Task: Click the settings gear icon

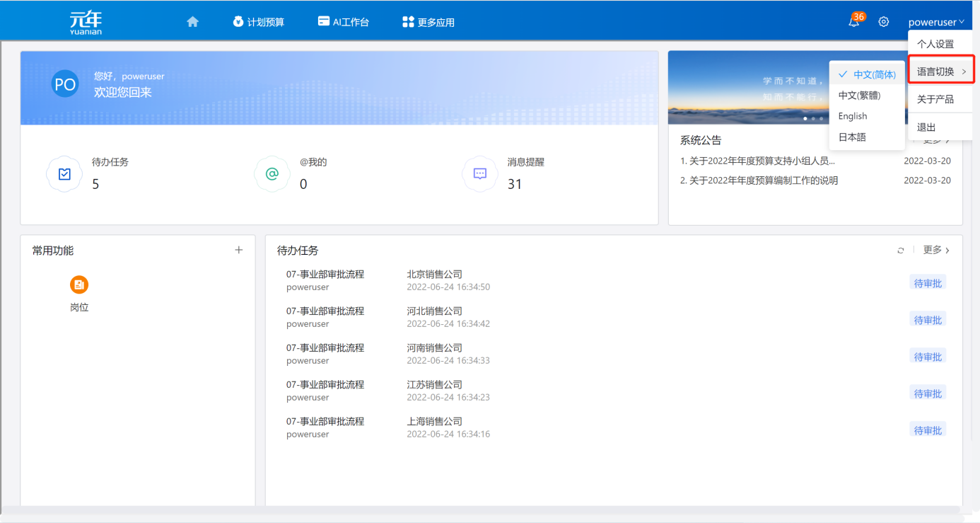Action: pos(883,21)
